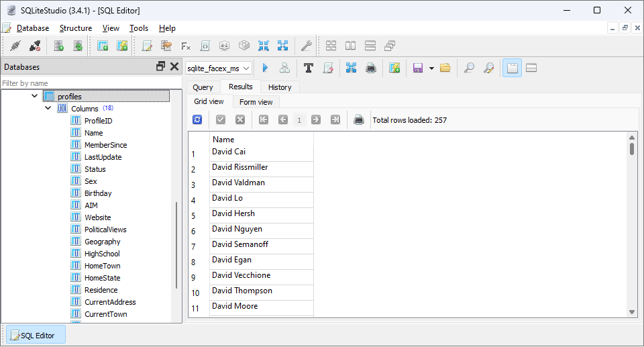Click the export results arrows icon in editor toolbar
Screen dimensions: 644x347
[x=351, y=68]
